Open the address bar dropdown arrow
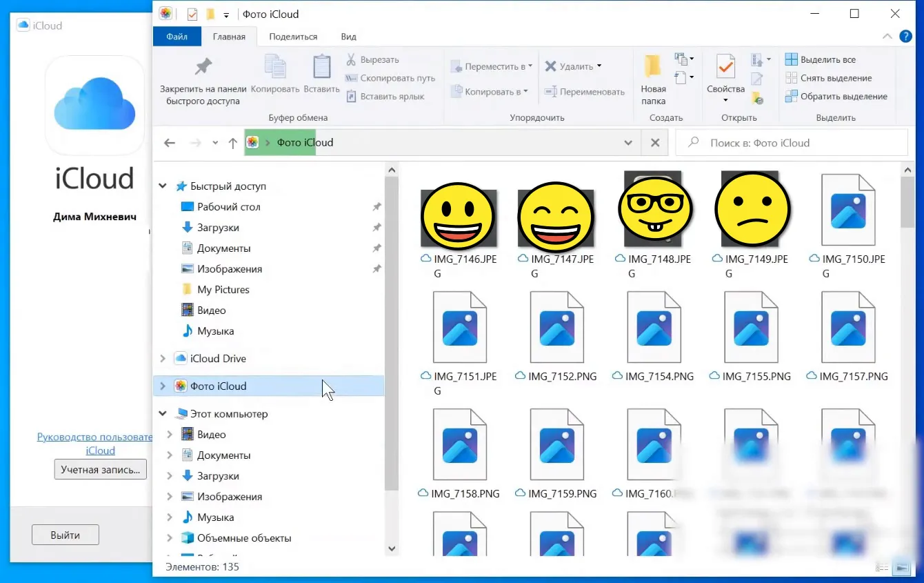924x583 pixels. (x=628, y=142)
